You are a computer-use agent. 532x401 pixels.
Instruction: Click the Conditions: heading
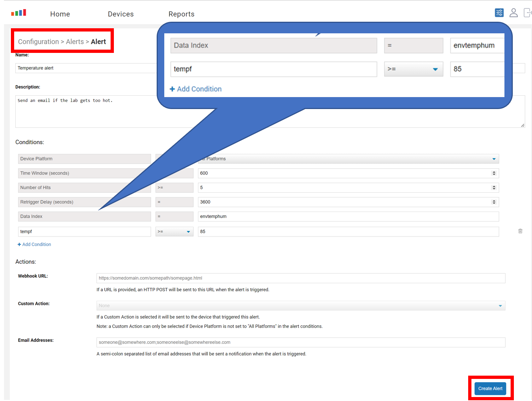(30, 142)
